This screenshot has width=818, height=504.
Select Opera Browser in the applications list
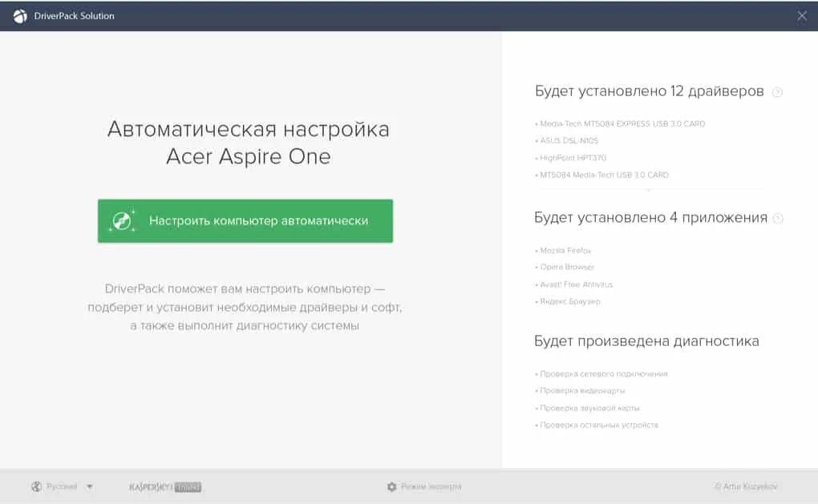(567, 267)
